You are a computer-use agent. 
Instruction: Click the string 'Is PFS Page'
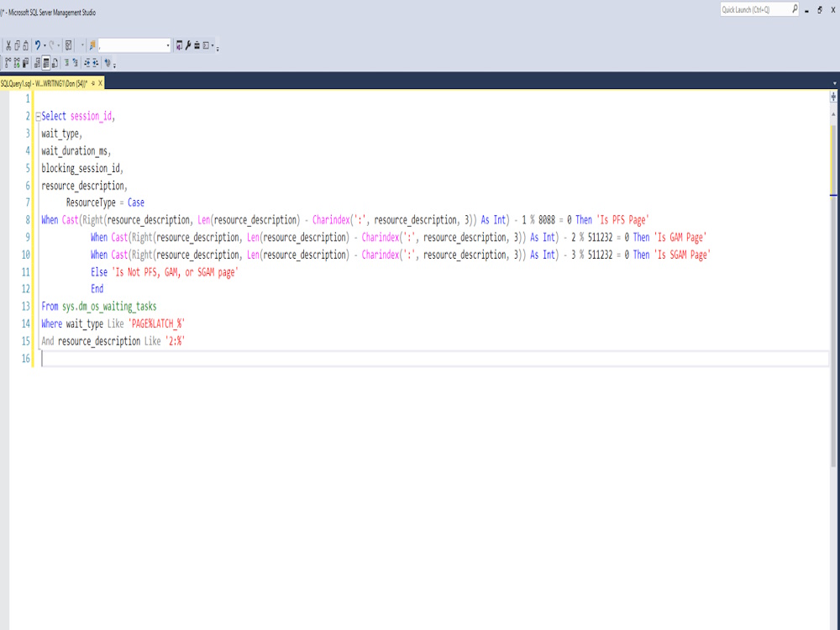[x=622, y=219]
